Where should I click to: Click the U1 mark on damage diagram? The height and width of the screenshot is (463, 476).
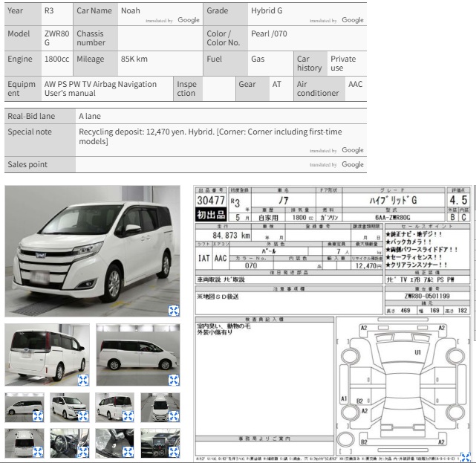coord(418,352)
